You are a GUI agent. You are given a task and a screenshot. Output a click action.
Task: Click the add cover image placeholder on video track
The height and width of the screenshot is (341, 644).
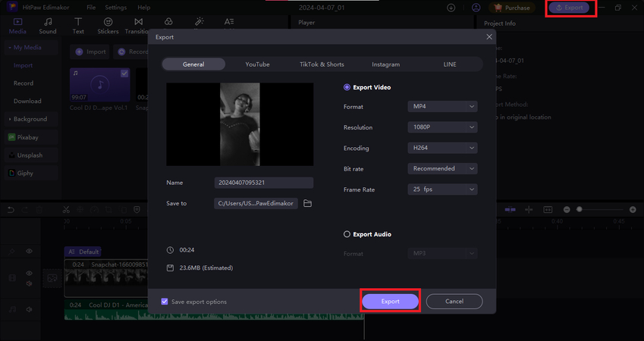(52, 278)
